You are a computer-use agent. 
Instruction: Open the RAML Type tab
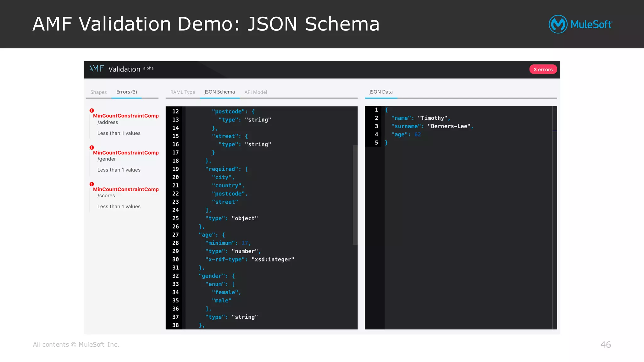click(x=183, y=92)
